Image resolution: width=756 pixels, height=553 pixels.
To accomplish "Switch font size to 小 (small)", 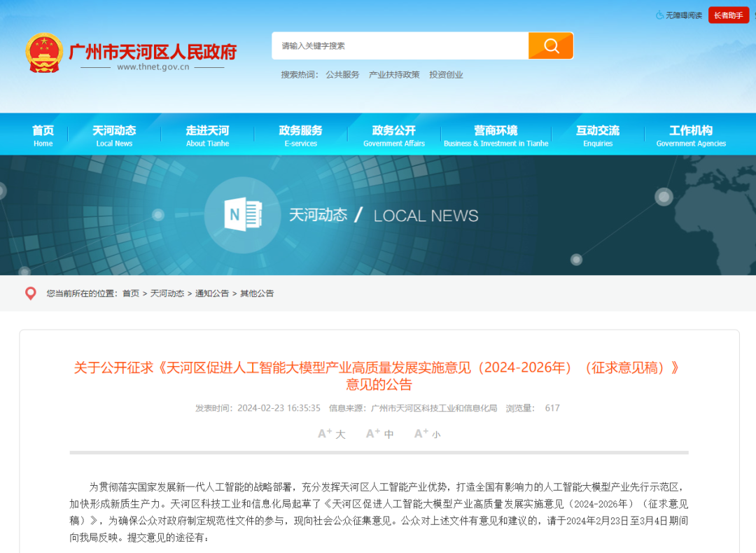I will point(428,434).
